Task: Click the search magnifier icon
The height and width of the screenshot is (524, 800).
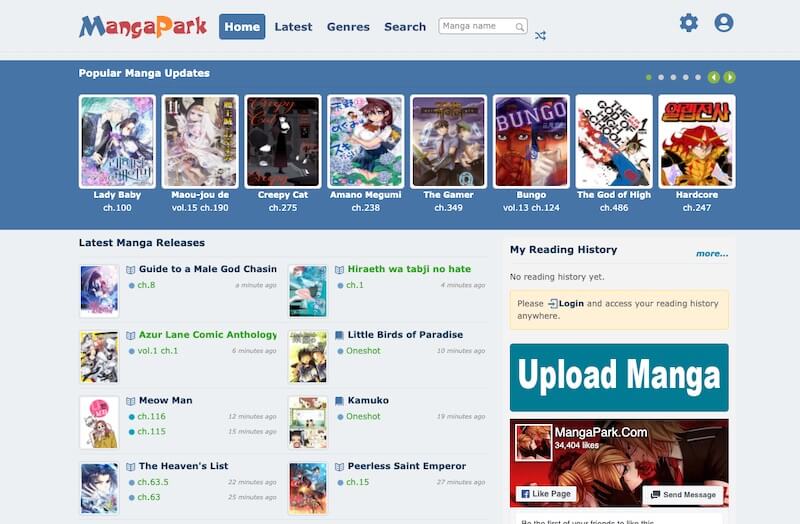Action: tap(519, 27)
